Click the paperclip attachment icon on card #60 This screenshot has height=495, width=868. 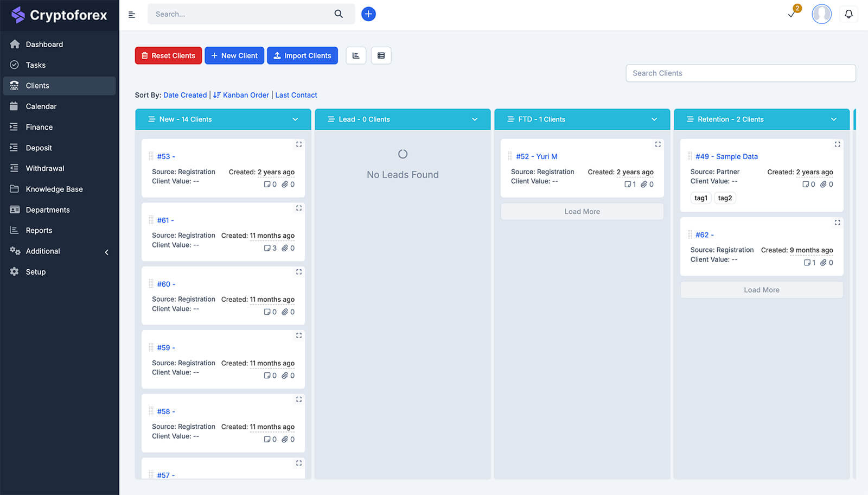click(285, 312)
